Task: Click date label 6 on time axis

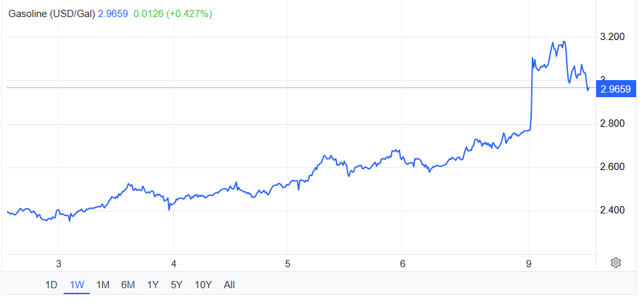Action: point(403,263)
